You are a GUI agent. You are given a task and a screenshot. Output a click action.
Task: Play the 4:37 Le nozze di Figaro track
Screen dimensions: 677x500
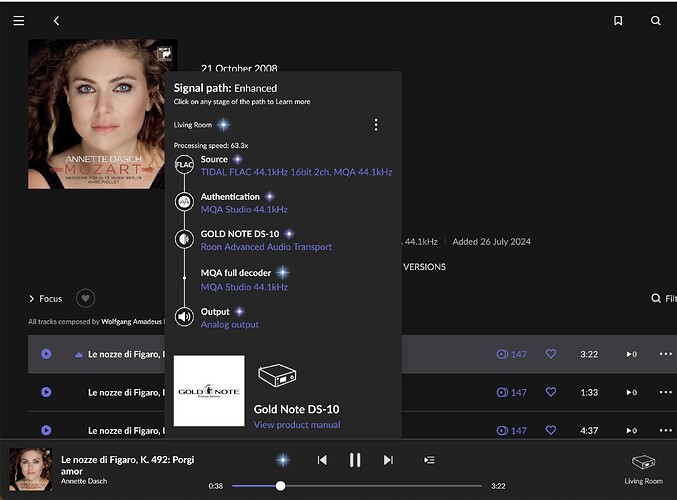click(46, 430)
